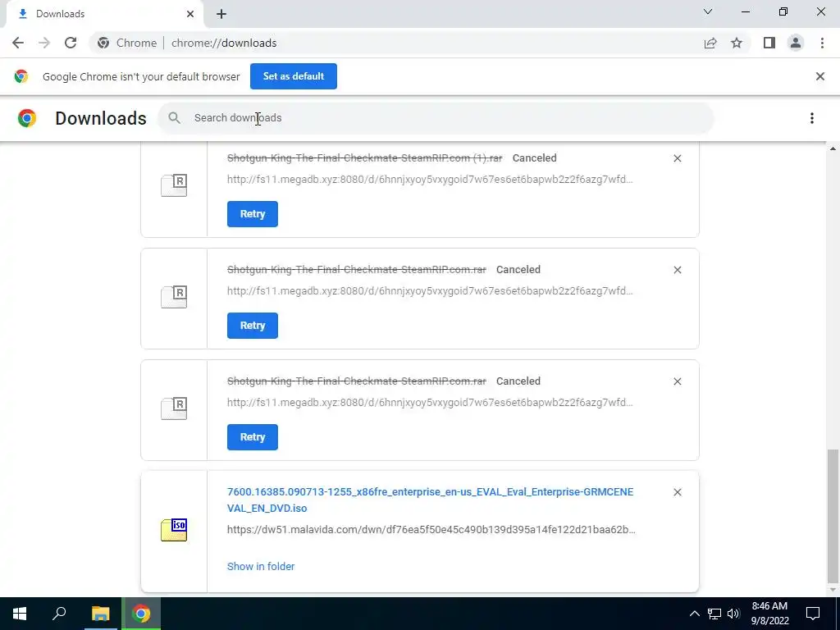Open the Chrome profile avatar
840x630 pixels.
(796, 43)
